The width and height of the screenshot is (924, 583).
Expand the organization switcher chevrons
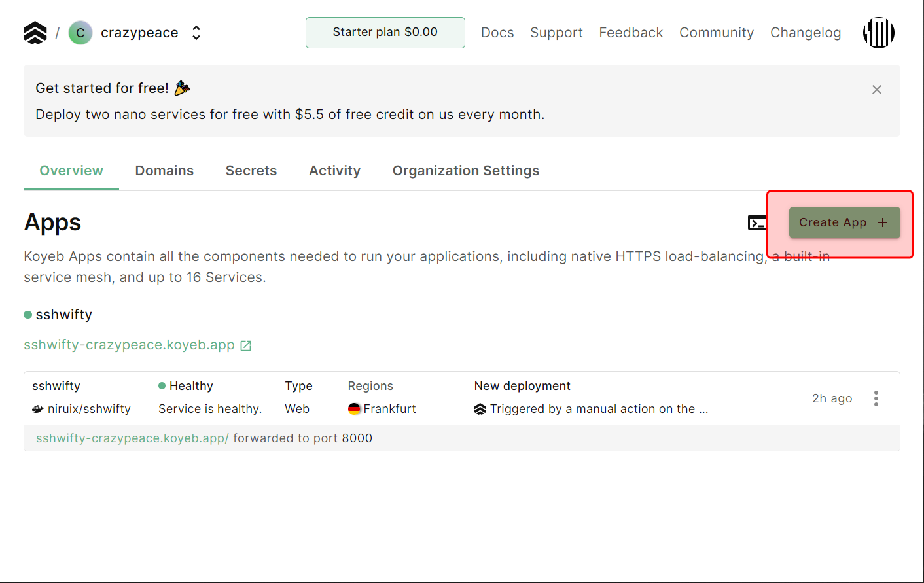[196, 33]
